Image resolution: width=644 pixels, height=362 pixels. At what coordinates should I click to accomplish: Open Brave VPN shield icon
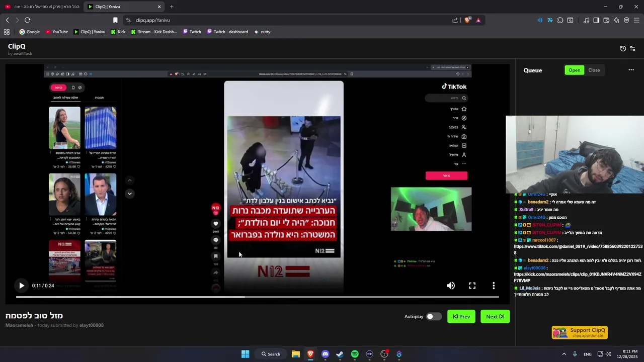[626, 20]
